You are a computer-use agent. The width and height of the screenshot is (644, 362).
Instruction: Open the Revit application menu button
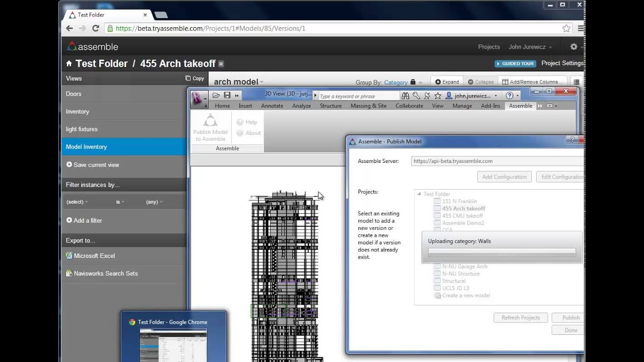[199, 99]
